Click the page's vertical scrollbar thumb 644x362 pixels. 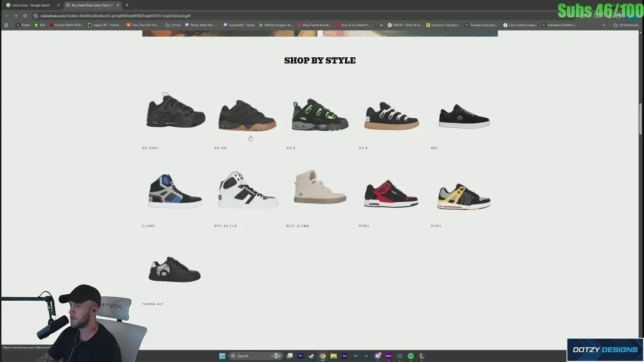pyautogui.click(x=641, y=118)
